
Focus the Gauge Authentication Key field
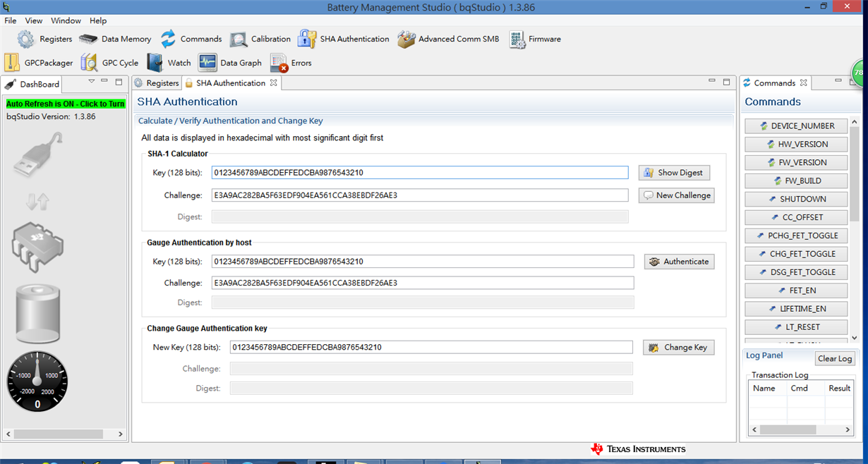(x=423, y=262)
